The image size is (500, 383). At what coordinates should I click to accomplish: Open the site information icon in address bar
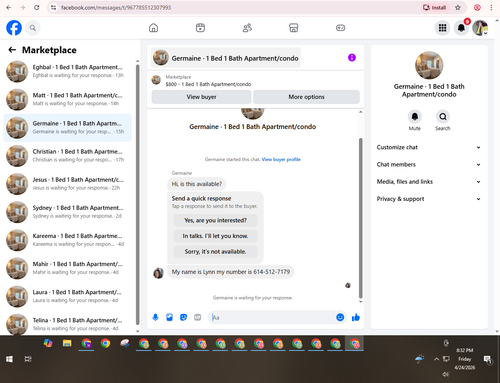point(53,7)
